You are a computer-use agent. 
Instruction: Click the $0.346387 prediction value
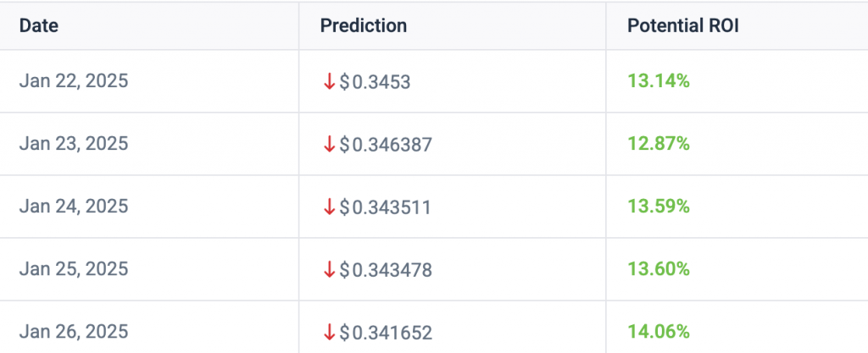pyautogui.click(x=386, y=145)
